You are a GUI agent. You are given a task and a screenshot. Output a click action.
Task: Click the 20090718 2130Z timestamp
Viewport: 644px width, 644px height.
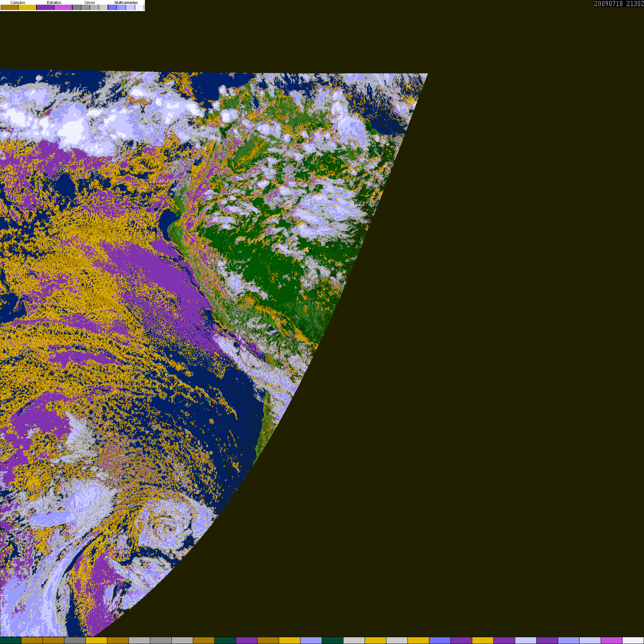click(x=619, y=4)
